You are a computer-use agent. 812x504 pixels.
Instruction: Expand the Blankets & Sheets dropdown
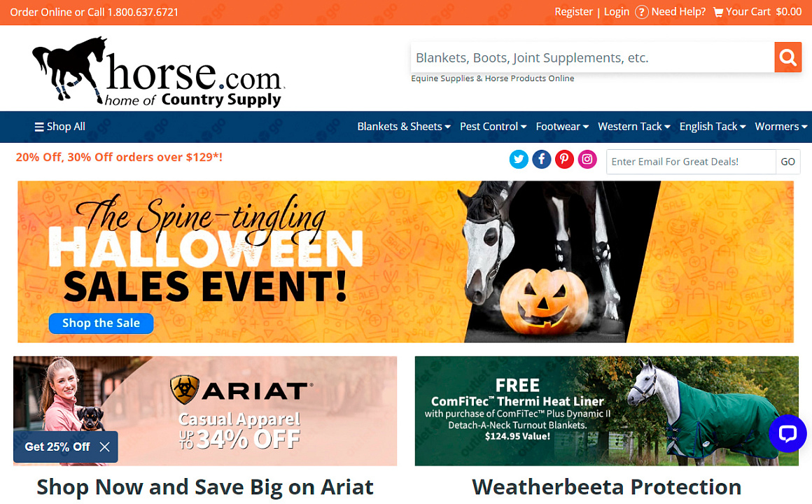tap(403, 127)
